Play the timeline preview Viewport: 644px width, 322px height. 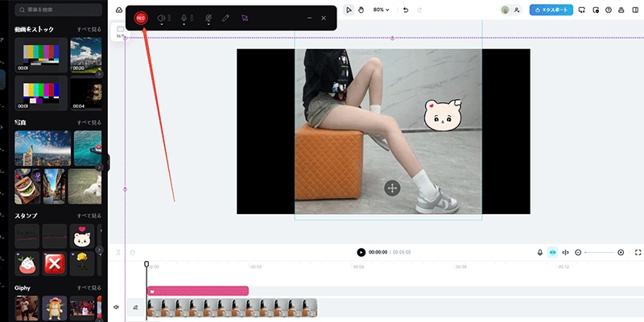click(x=361, y=252)
